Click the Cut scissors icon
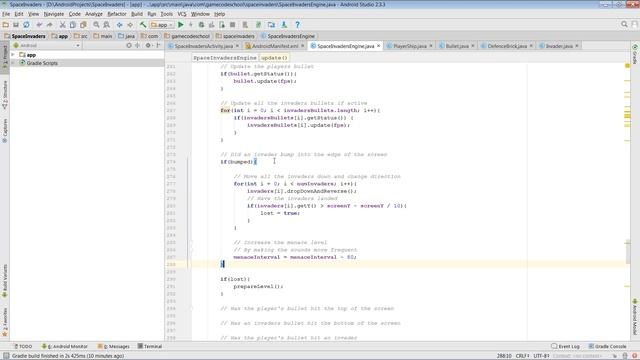Viewport: 640px width, 360px height. (62, 25)
